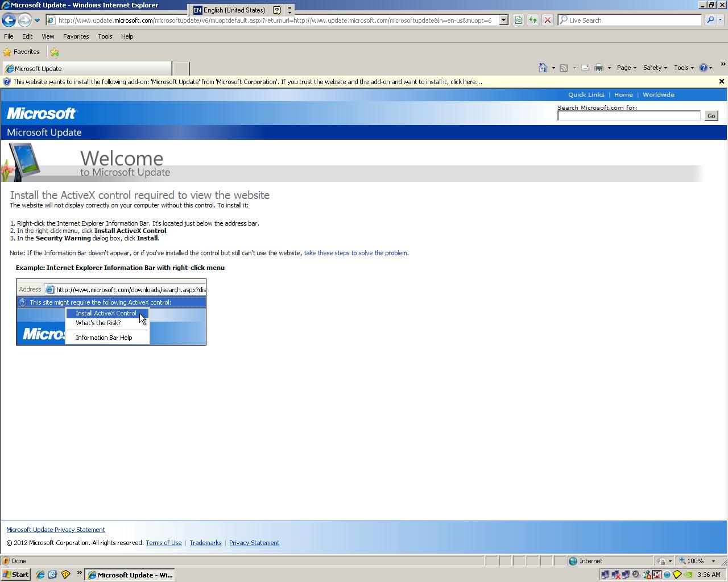Open the footer Privacy Statement link
728x582 pixels.
[254, 543]
